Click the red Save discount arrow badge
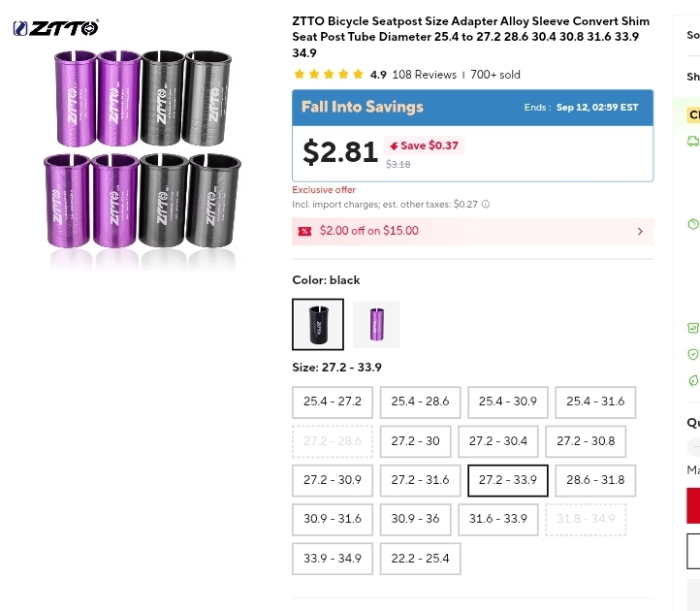 coord(395,145)
